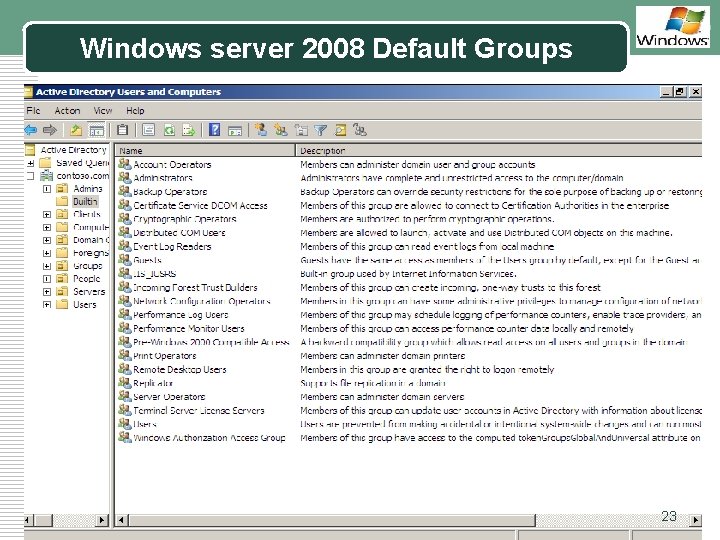Click the Replicator group icon
The height and width of the screenshot is (540, 720).
click(x=124, y=382)
